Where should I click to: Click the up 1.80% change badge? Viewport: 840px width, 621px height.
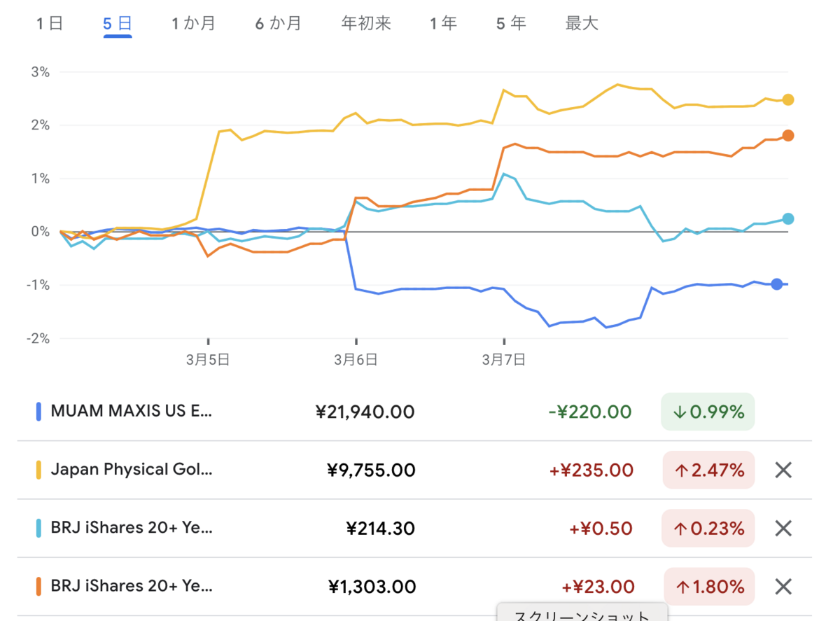708,587
